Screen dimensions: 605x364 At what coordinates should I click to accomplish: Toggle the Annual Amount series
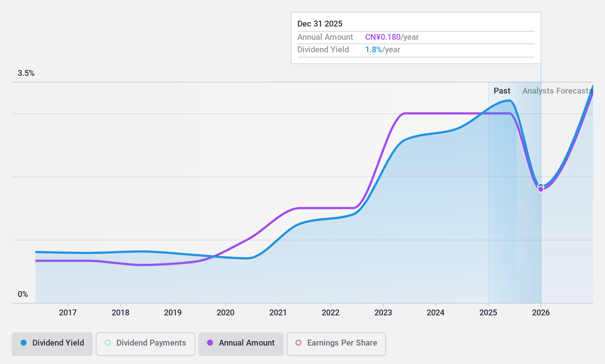click(241, 344)
